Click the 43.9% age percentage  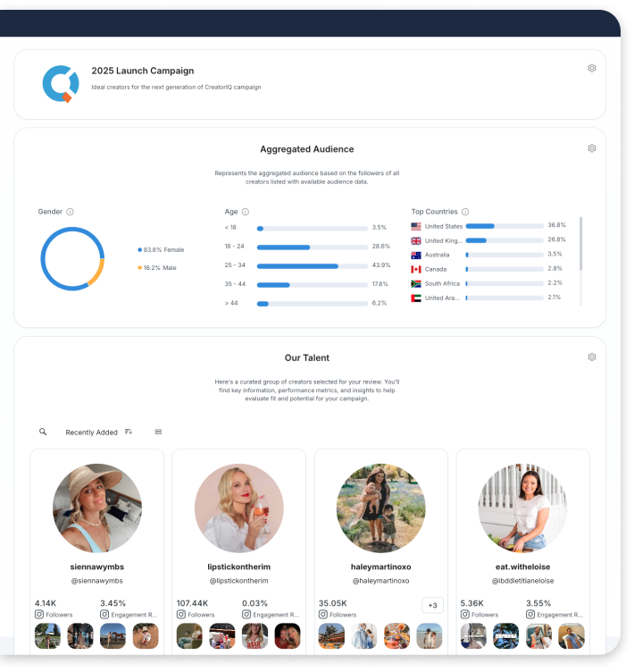click(381, 265)
